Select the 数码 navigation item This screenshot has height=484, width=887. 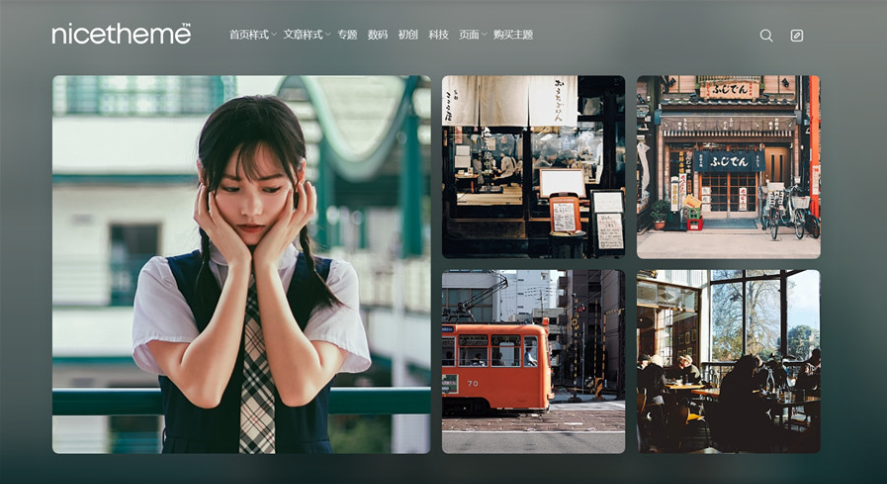pos(378,35)
